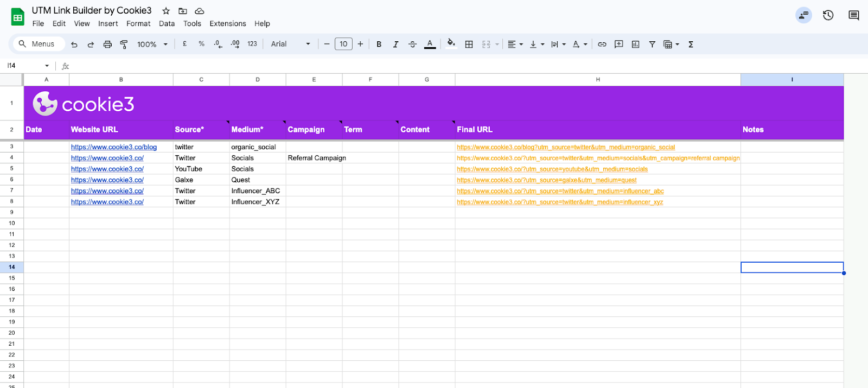Open the Name box dropdown arrow
The image size is (868, 388).
[47, 66]
